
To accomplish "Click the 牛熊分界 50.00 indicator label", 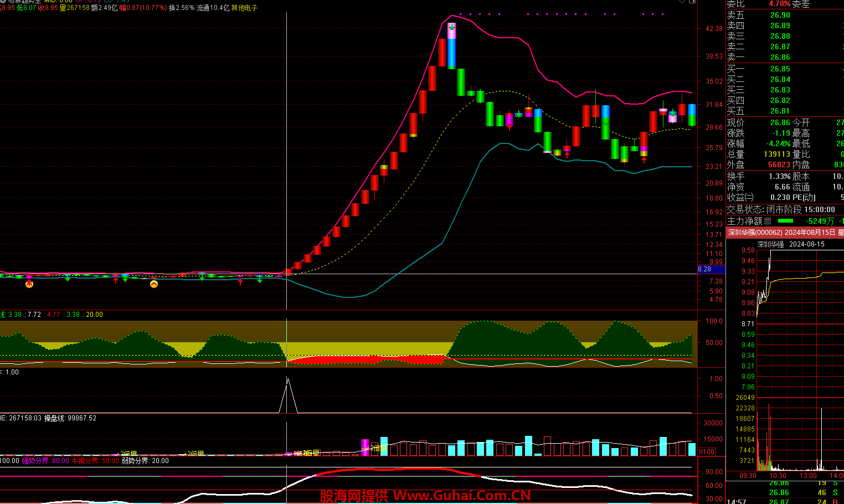I will pyautogui.click(x=95, y=461).
